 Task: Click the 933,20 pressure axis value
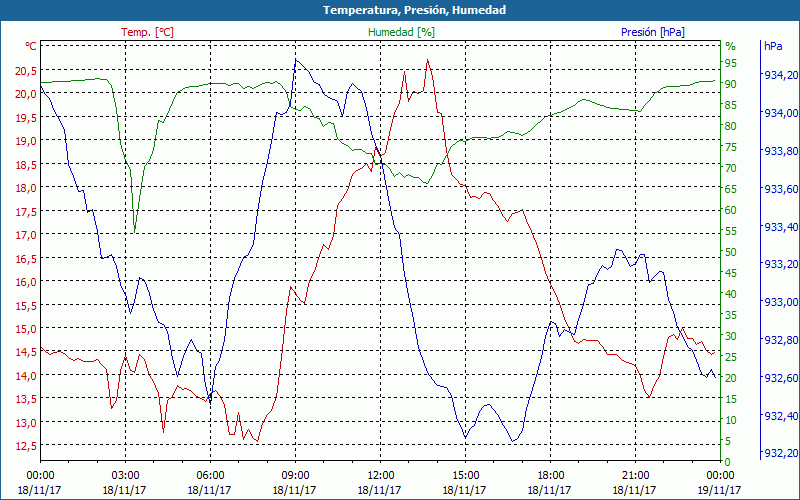point(781,264)
